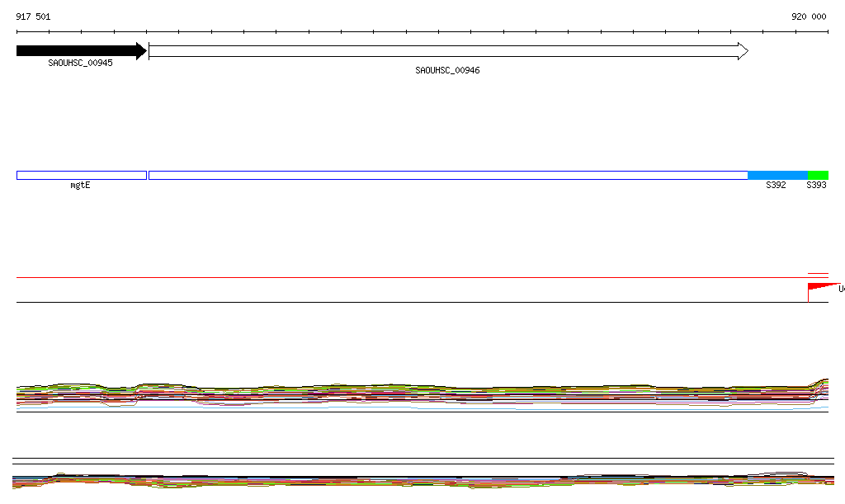
Task: Pick the blue S392 segment
Action: 777,175
